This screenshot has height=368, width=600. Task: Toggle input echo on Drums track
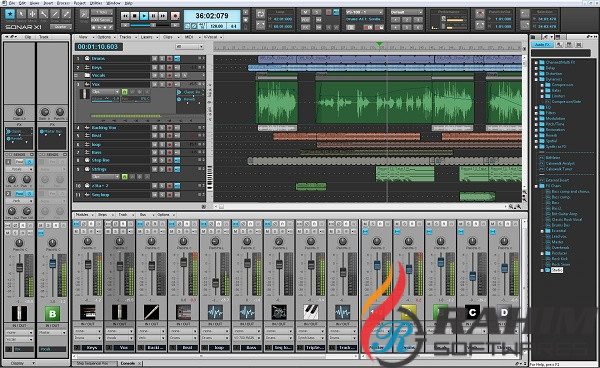(x=177, y=59)
